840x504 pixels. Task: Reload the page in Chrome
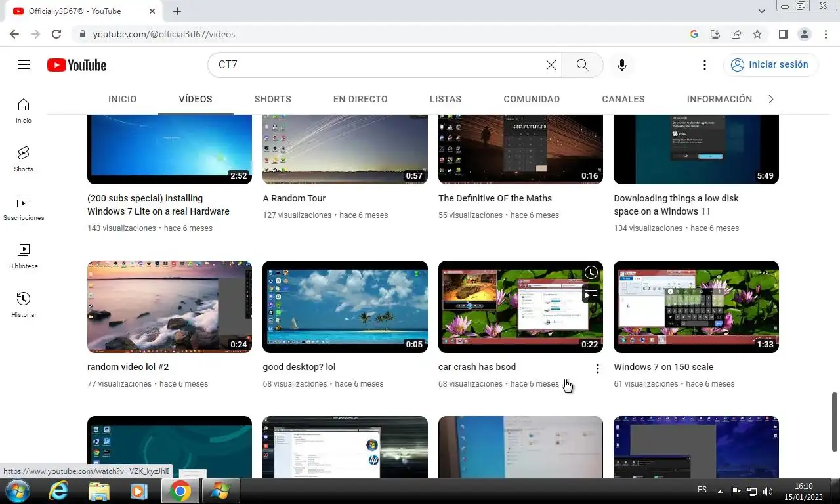tap(56, 34)
